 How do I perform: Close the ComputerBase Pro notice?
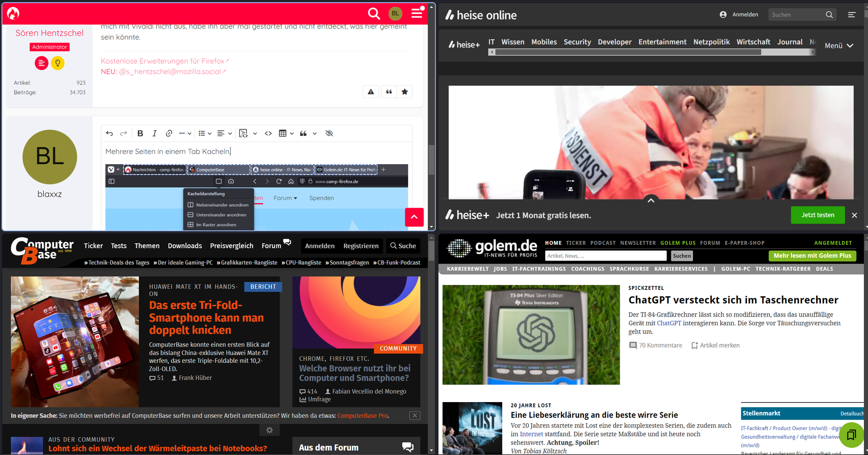coord(415,416)
